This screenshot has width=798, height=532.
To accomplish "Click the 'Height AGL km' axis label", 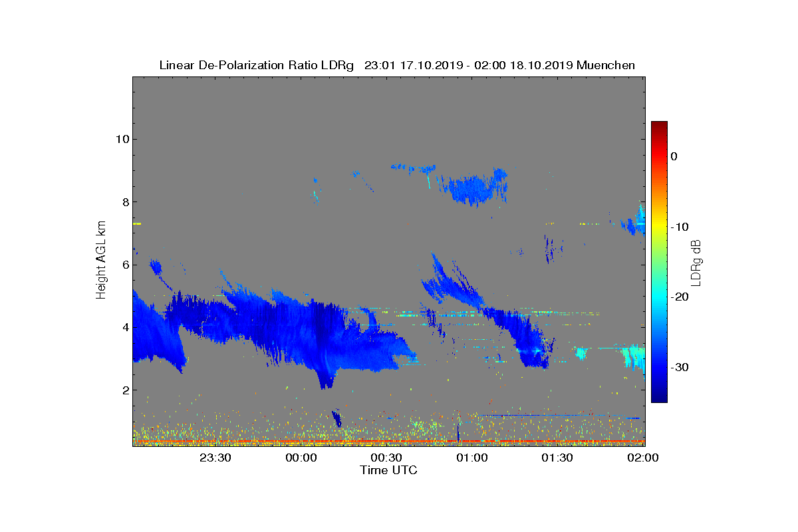I will tap(101, 260).
